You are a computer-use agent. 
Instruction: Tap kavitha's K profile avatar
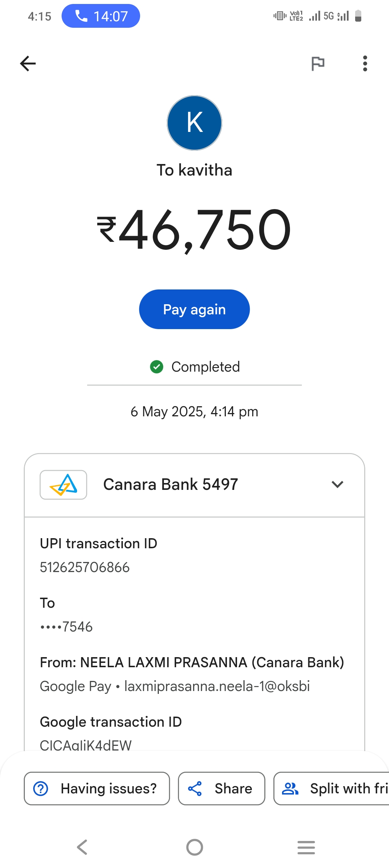tap(194, 123)
